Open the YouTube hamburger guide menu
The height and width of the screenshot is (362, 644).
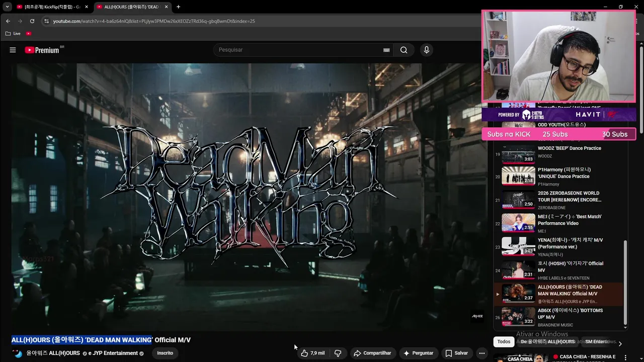pyautogui.click(x=13, y=50)
